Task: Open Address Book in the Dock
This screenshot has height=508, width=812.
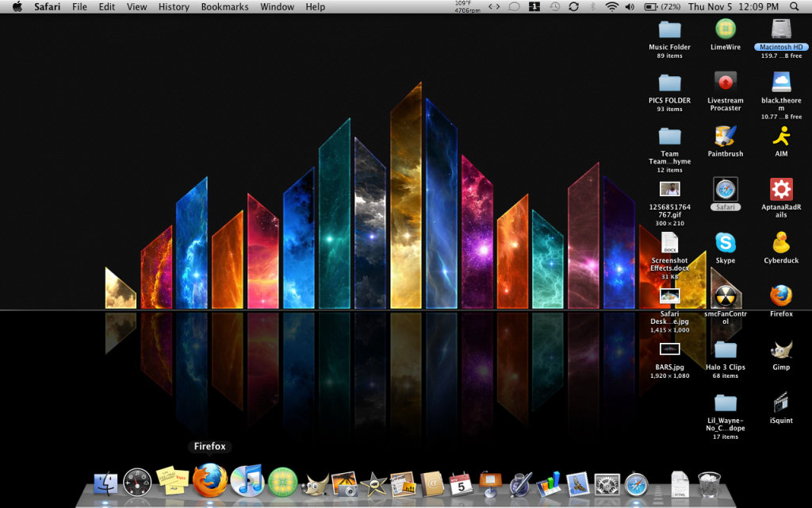Action: click(432, 484)
